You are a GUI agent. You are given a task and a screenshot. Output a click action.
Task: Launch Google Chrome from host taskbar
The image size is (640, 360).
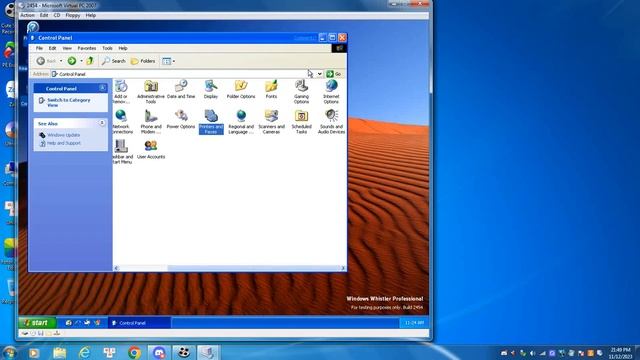point(134,352)
